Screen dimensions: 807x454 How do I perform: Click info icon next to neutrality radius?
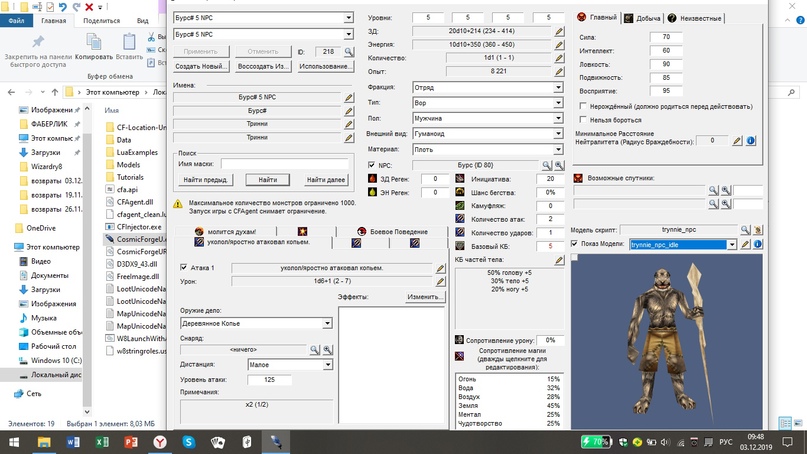click(x=751, y=141)
